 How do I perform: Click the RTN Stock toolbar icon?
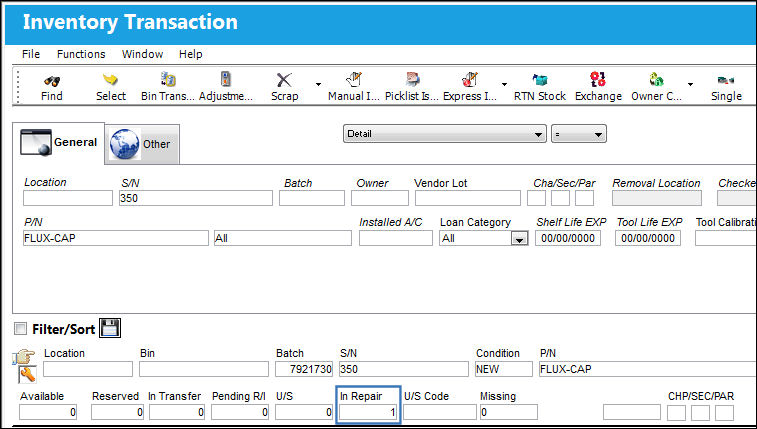(539, 80)
